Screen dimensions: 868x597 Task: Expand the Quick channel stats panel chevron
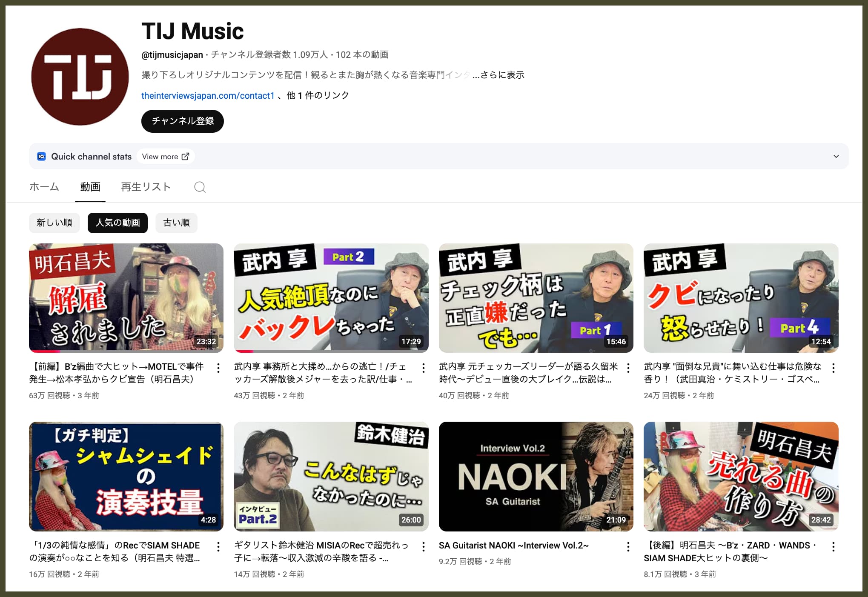(836, 157)
